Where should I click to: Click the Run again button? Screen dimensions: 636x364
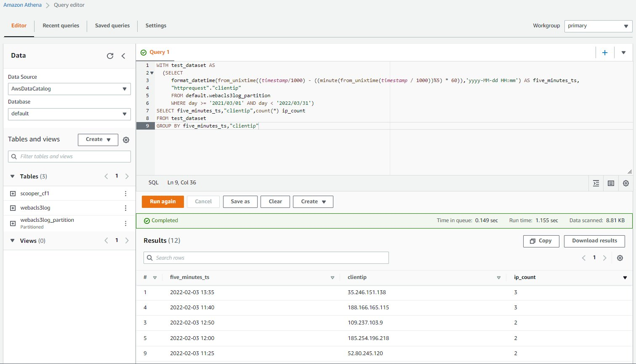(x=162, y=202)
